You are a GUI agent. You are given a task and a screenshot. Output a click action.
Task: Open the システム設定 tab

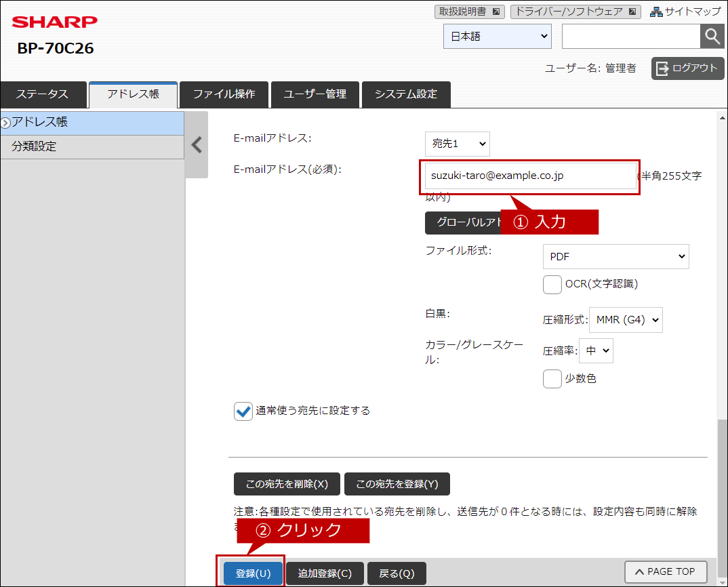pos(406,94)
